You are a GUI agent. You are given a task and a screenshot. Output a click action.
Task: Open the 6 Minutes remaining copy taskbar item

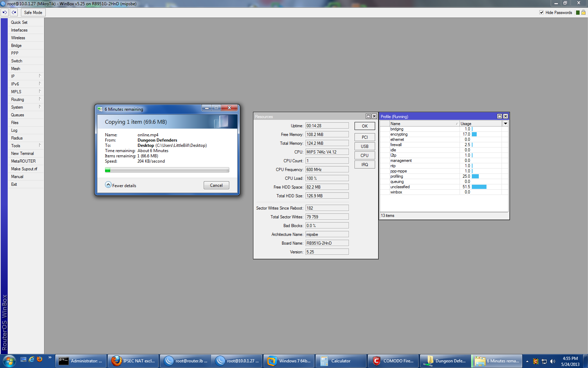click(497, 361)
